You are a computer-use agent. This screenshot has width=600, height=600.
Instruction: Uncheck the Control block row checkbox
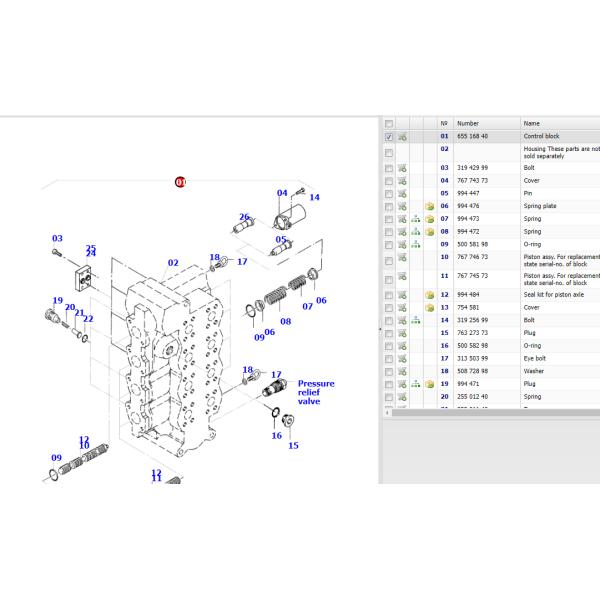[x=389, y=136]
